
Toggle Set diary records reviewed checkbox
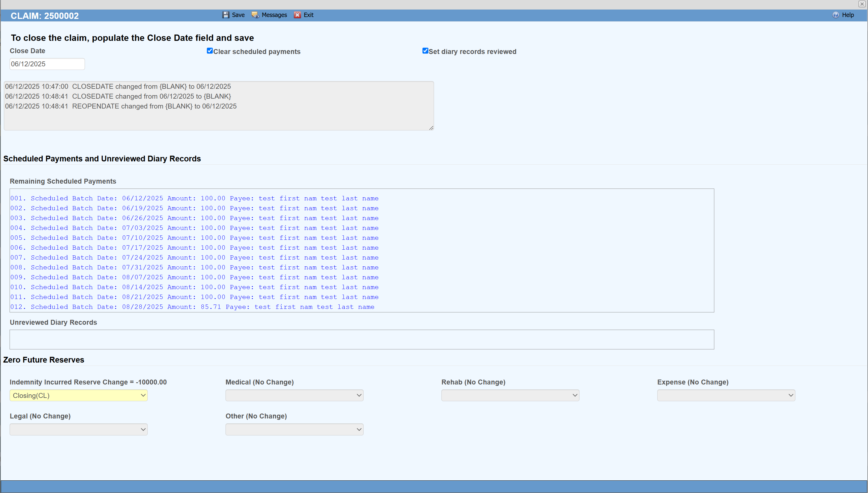[x=425, y=51]
